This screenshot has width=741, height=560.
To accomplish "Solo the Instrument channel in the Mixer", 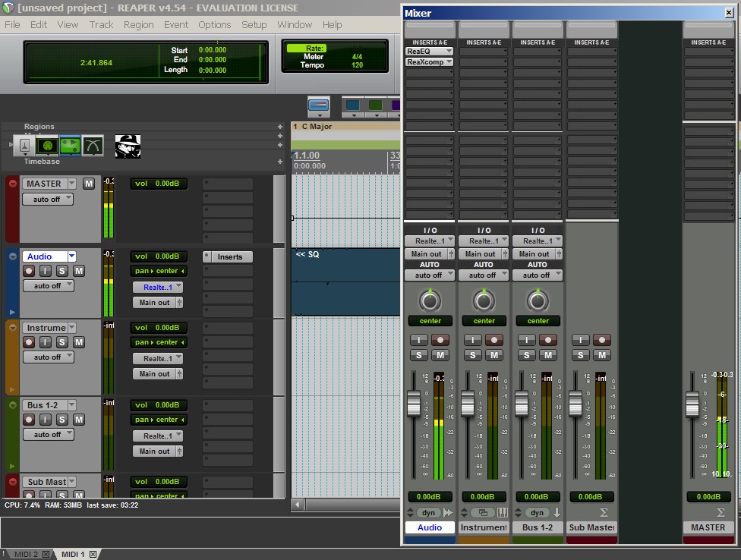I will (473, 355).
